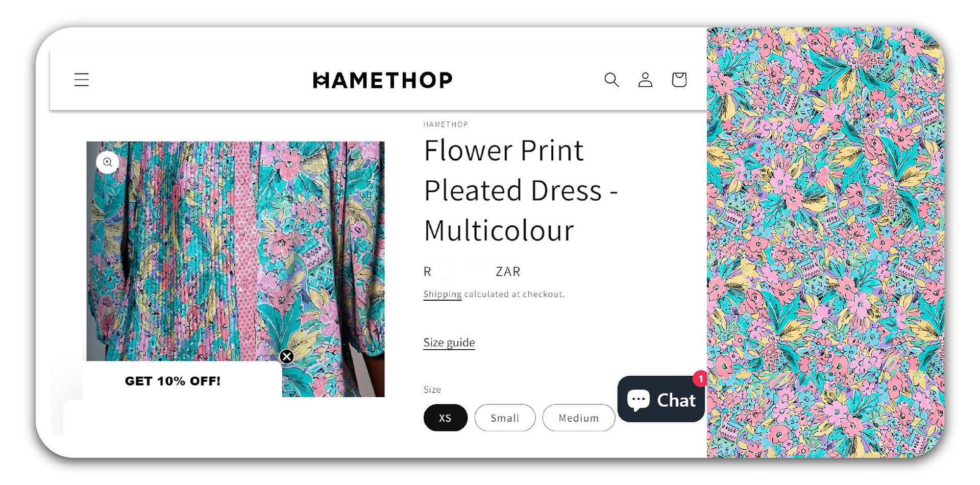Click the search magnifier icon

point(611,80)
